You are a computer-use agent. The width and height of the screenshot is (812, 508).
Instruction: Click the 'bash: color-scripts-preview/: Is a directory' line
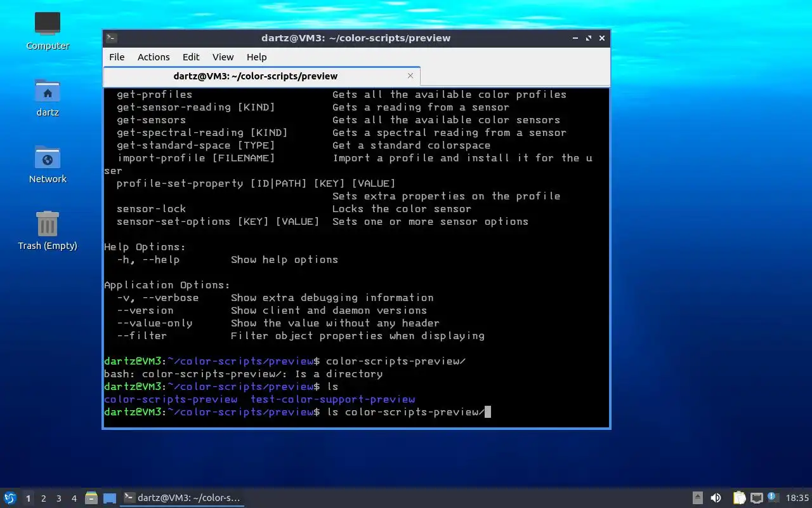243,374
